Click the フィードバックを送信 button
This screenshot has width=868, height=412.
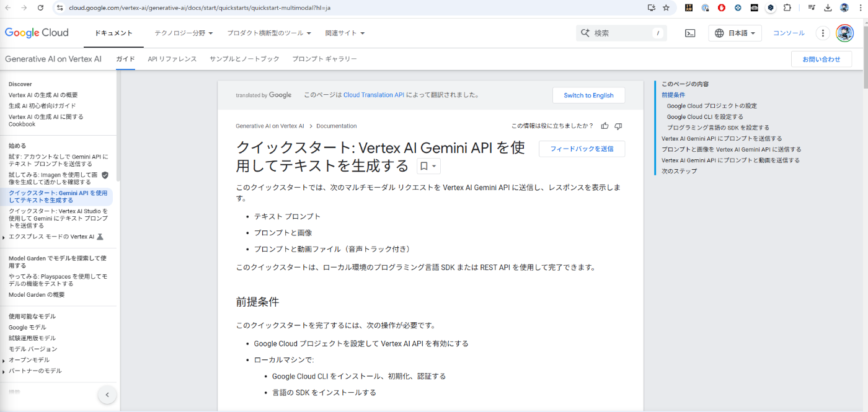(x=582, y=149)
